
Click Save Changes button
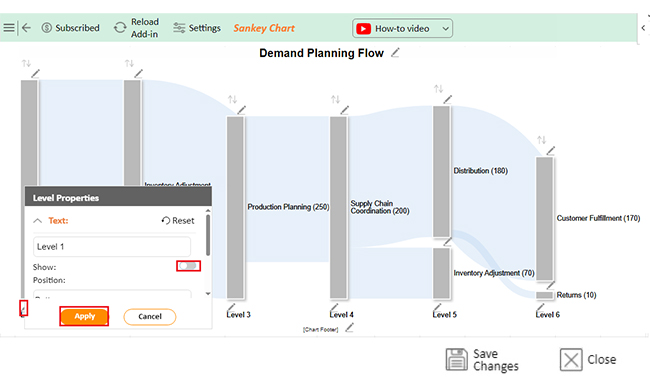point(483,360)
